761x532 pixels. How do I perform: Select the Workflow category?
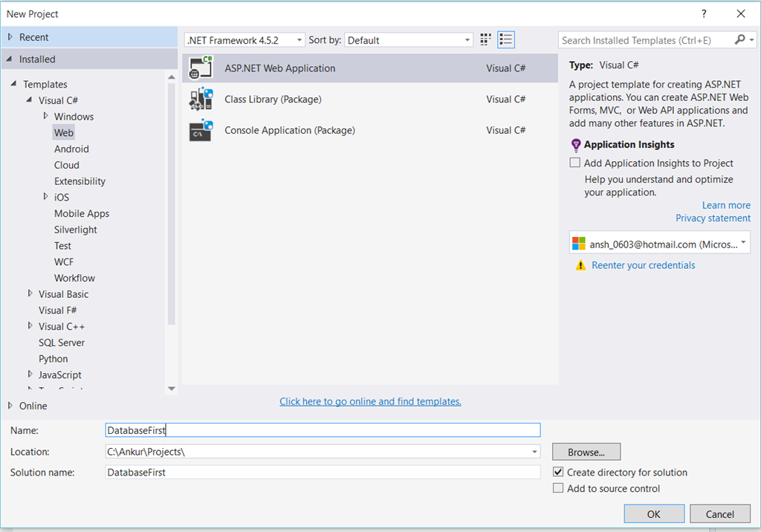coord(74,278)
